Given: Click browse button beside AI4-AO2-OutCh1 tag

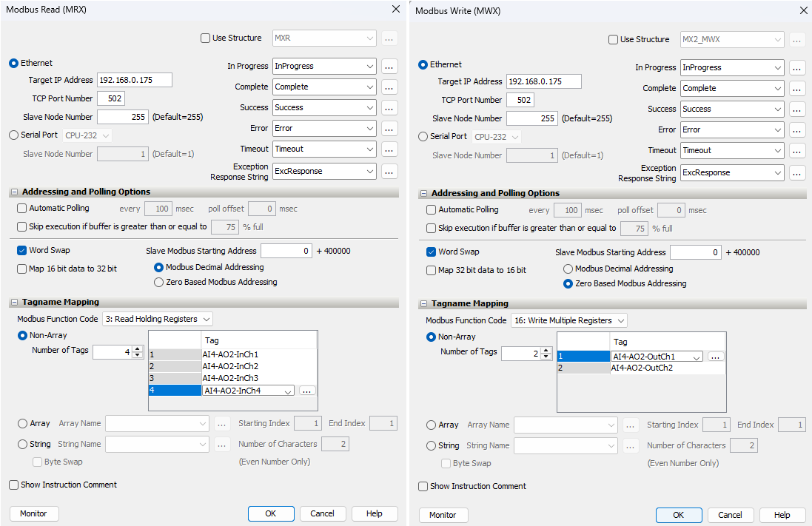Looking at the screenshot, I should 715,356.
